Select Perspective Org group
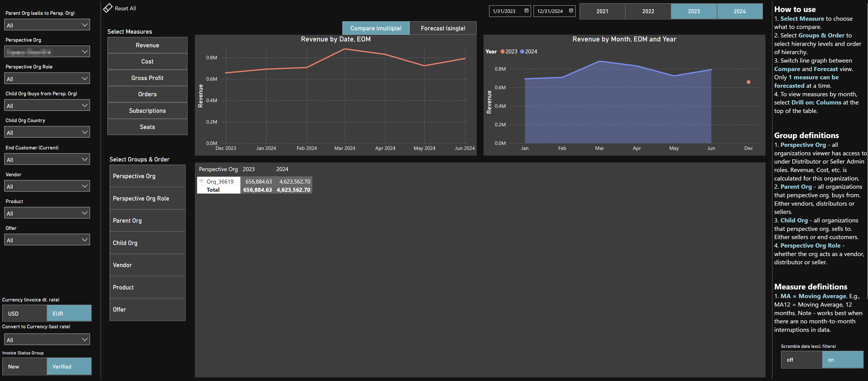 point(147,176)
